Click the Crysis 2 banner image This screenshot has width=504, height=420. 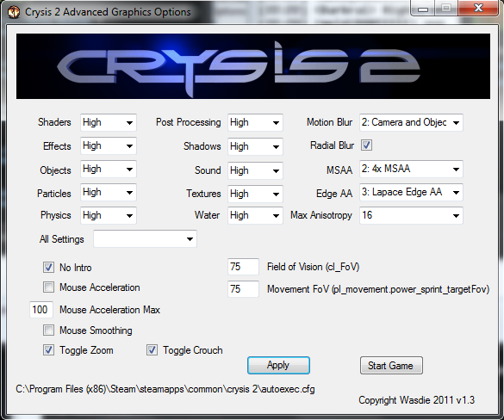coord(253,66)
